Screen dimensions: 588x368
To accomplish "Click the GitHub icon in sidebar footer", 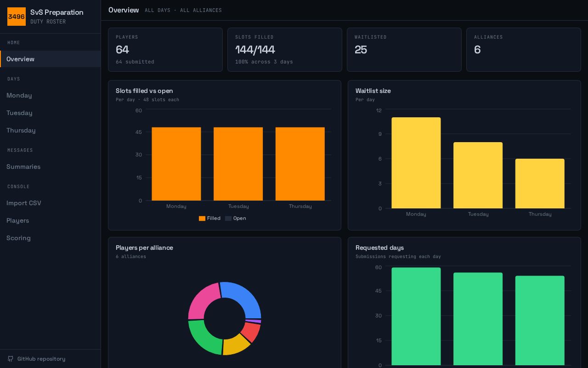I will pos(11,359).
